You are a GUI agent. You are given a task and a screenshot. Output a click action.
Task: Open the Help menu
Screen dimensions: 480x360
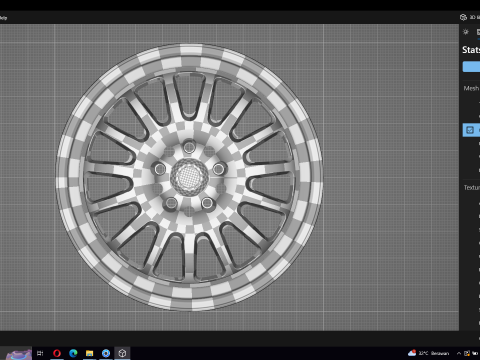point(3,18)
